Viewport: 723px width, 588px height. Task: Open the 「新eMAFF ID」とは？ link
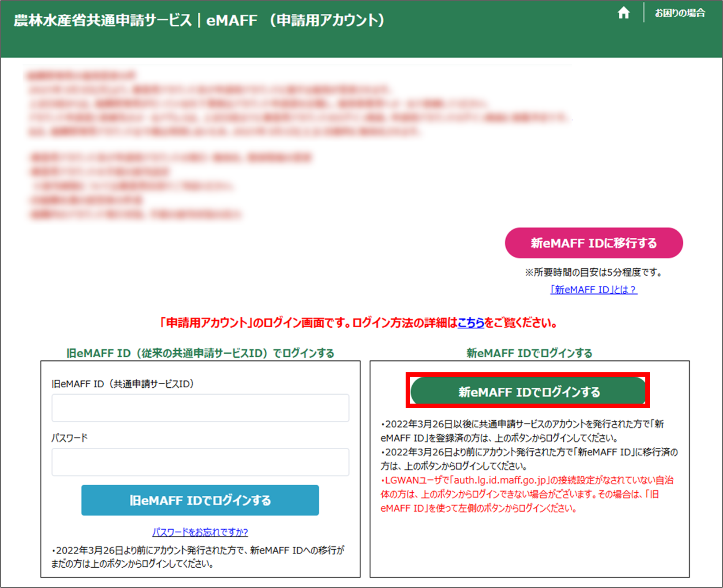click(x=593, y=290)
